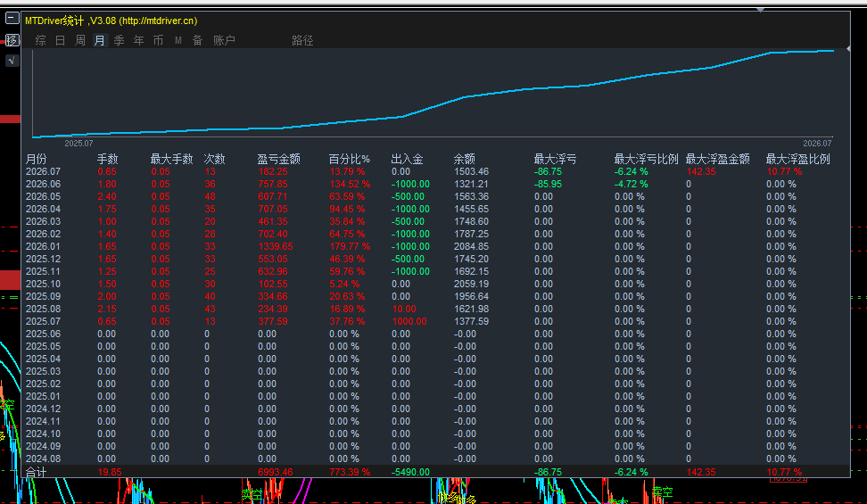Screen dimensions: 867x504
Task: Click total withdrawal -5490.00
Action: point(410,472)
